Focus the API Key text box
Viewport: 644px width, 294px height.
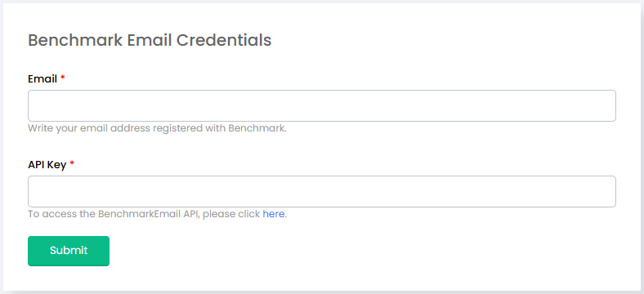click(321, 191)
